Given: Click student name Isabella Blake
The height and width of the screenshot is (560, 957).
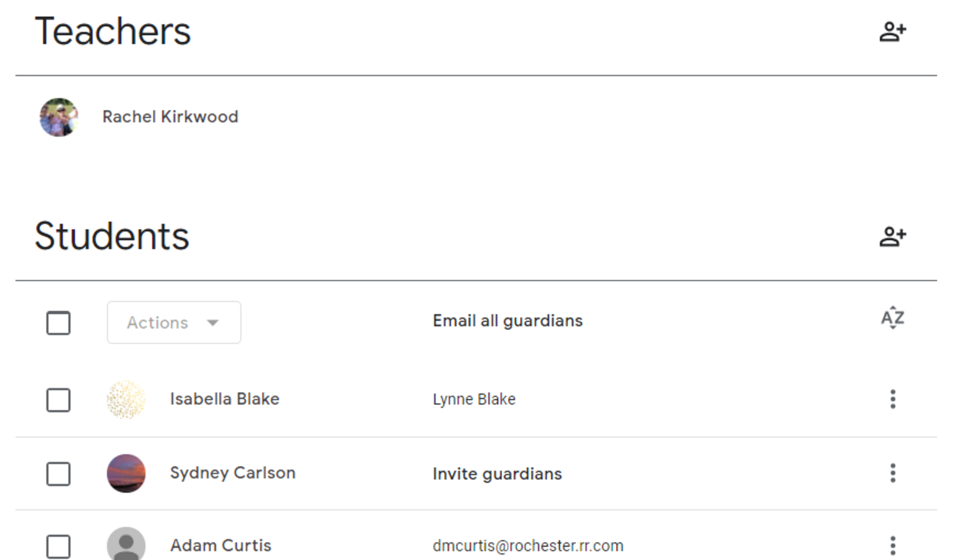Looking at the screenshot, I should (x=224, y=399).
